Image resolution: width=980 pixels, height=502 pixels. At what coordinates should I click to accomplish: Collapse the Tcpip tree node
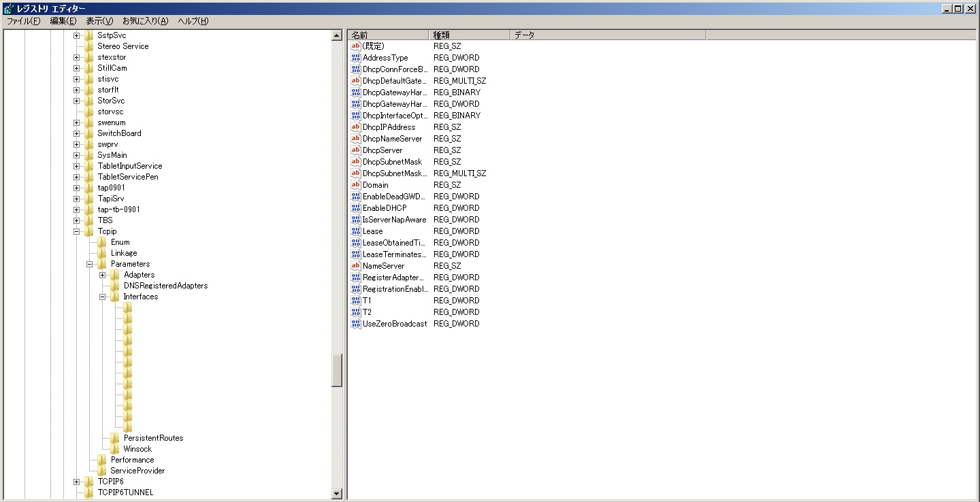[77, 231]
